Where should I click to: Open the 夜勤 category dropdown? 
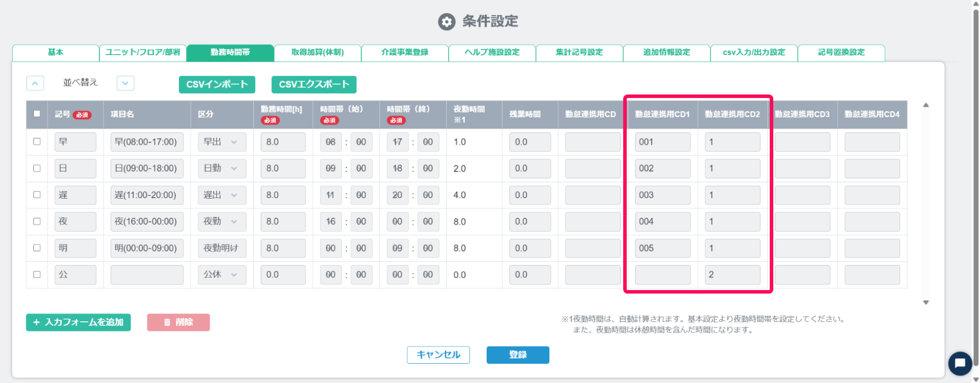click(x=222, y=221)
